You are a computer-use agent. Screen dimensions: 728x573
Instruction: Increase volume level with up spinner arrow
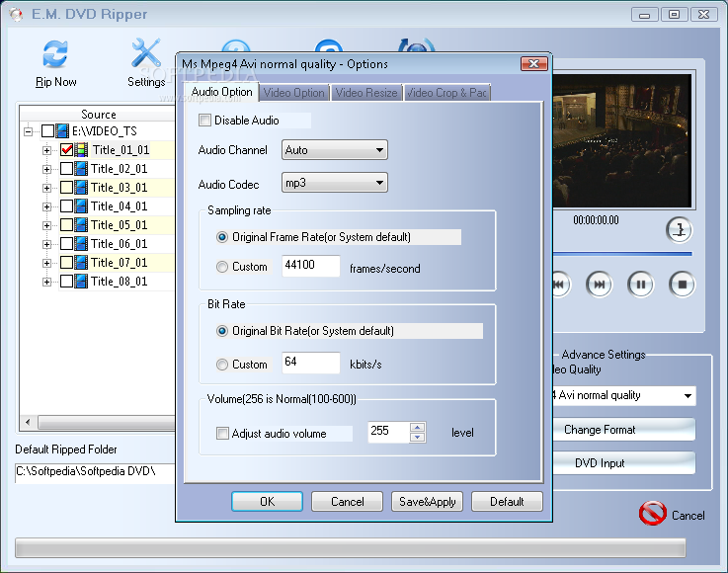coord(418,427)
